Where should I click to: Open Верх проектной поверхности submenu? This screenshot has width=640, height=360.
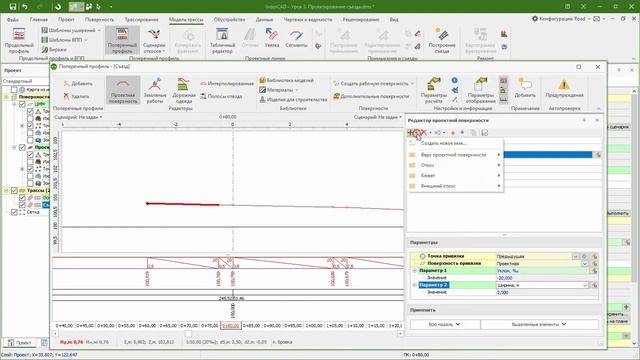(456, 155)
